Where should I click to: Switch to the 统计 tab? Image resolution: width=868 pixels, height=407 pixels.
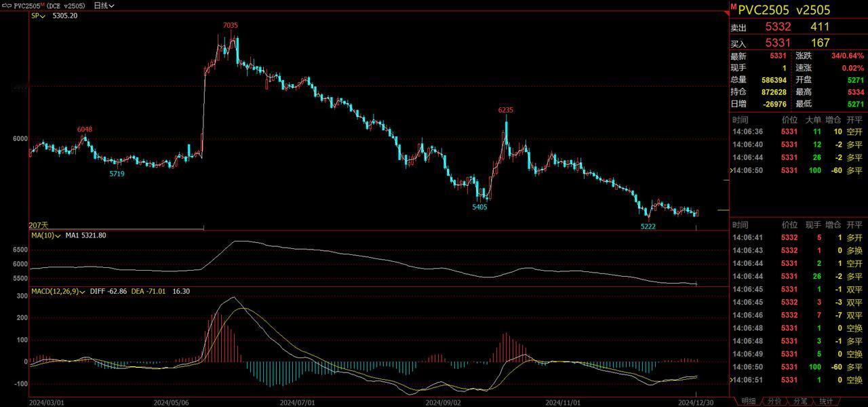coord(825,402)
